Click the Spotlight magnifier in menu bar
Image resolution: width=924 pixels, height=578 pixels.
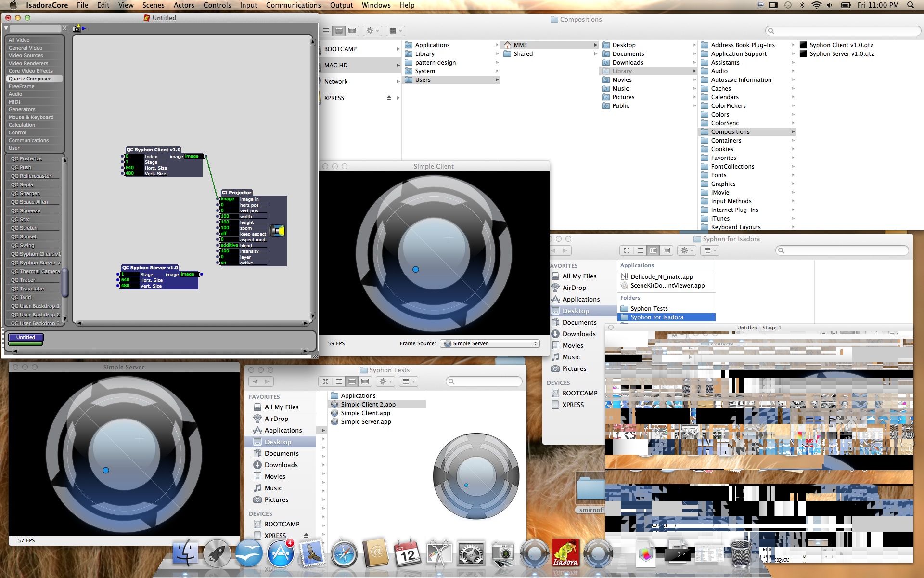coord(911,5)
